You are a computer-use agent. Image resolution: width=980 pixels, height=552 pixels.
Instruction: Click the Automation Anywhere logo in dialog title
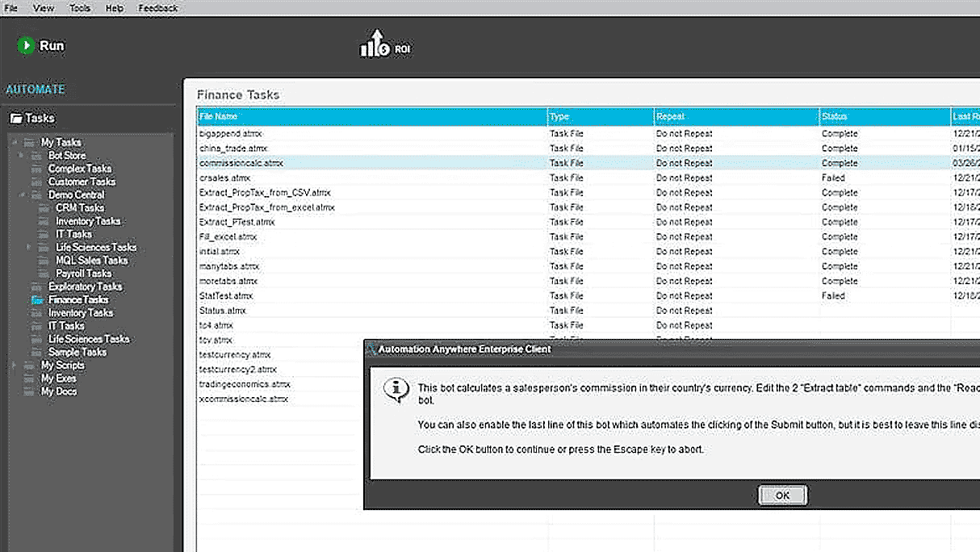pyautogui.click(x=371, y=349)
